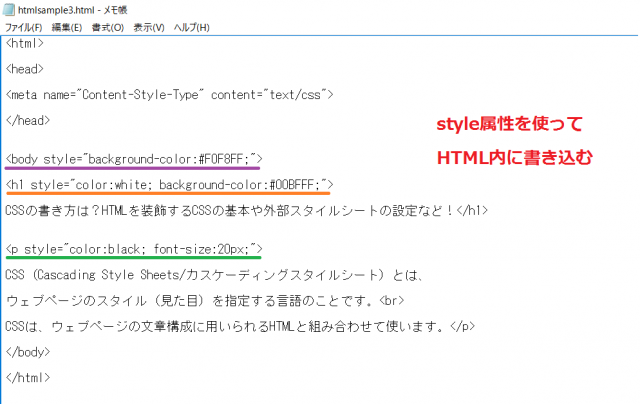
Task: Click the </head> closing tag line
Action: pyautogui.click(x=28, y=120)
